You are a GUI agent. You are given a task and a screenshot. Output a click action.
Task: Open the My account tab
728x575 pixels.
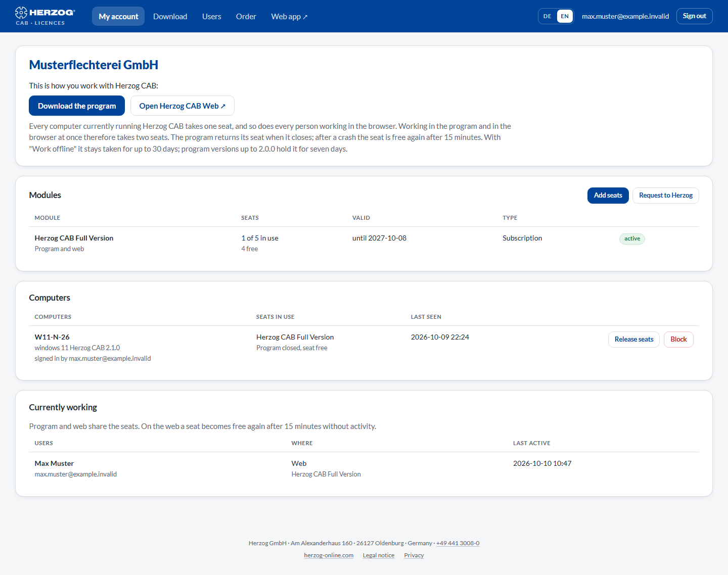[118, 16]
